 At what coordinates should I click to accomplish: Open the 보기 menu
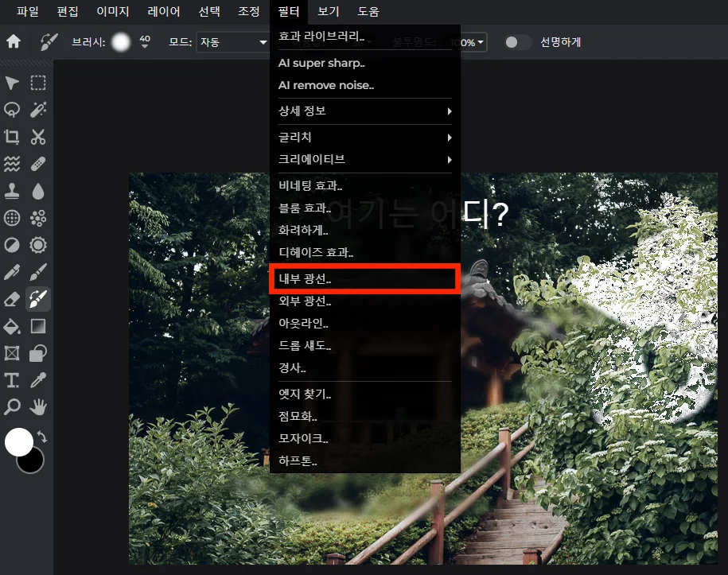(x=328, y=12)
